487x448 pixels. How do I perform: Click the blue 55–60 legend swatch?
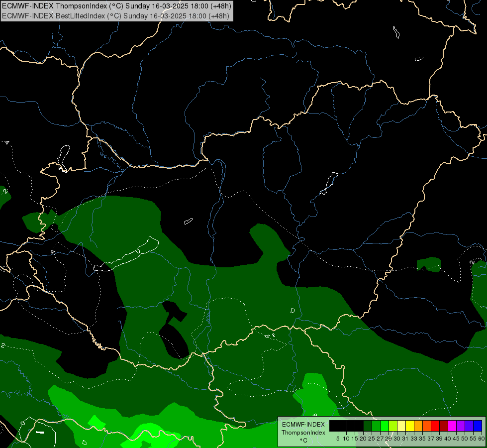coord(478,426)
